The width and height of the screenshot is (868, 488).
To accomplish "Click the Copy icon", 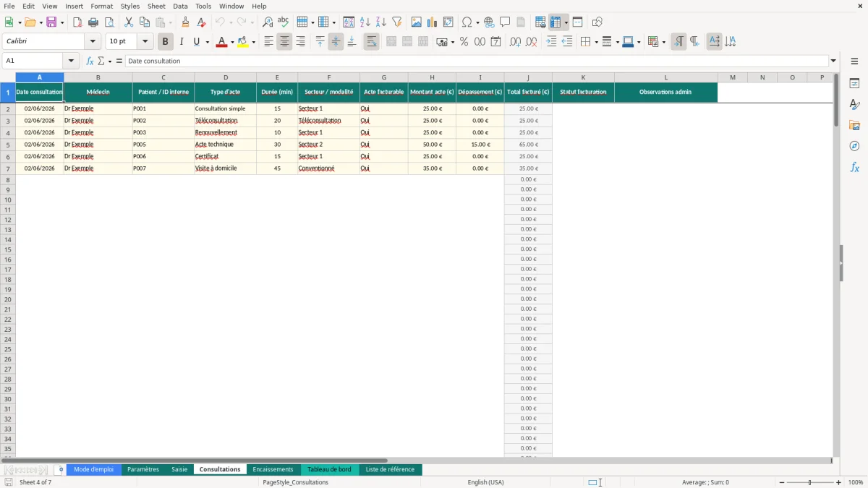I will pyautogui.click(x=144, y=22).
